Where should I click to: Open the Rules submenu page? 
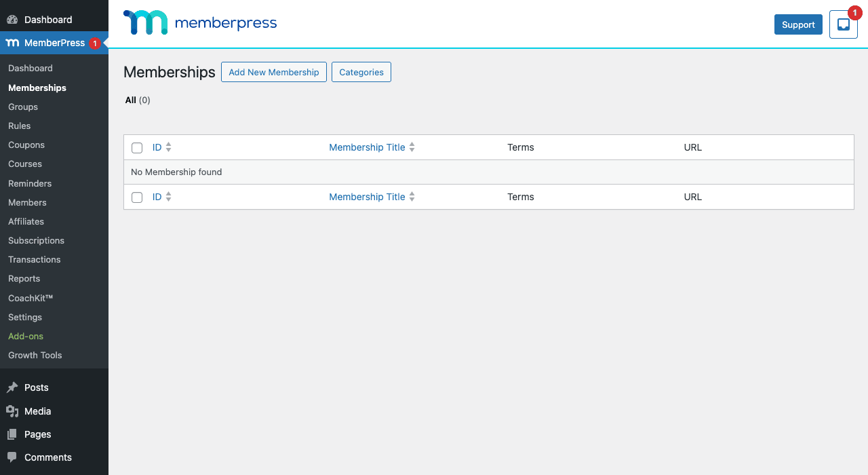(x=20, y=126)
